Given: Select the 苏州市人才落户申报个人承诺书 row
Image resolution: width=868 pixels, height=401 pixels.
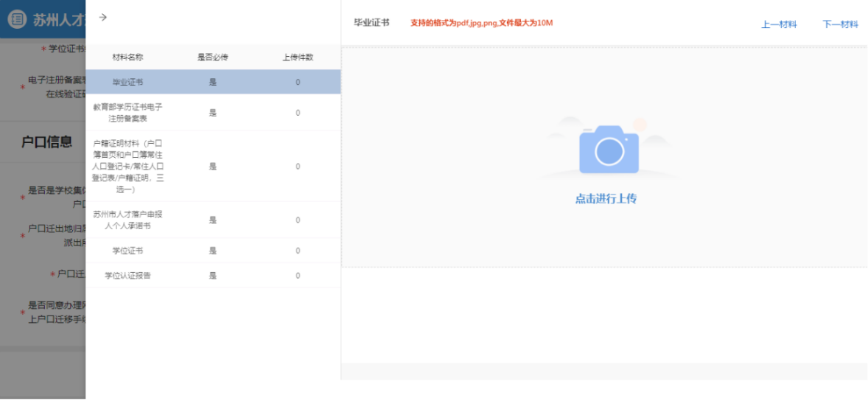Looking at the screenshot, I should coord(127,220).
